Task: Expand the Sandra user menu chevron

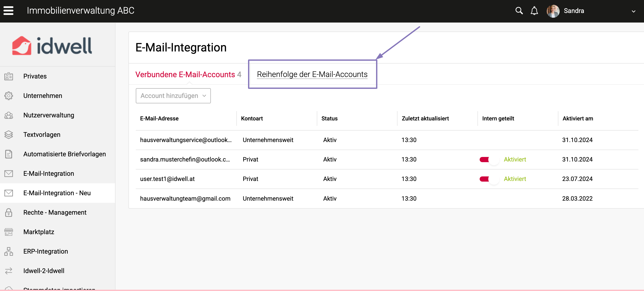Action: pyautogui.click(x=633, y=11)
